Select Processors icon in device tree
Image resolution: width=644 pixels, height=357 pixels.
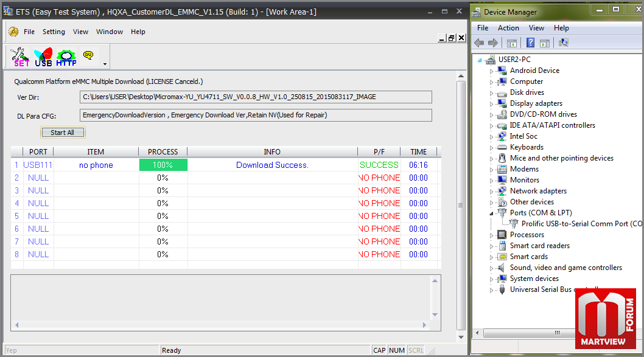coord(502,235)
